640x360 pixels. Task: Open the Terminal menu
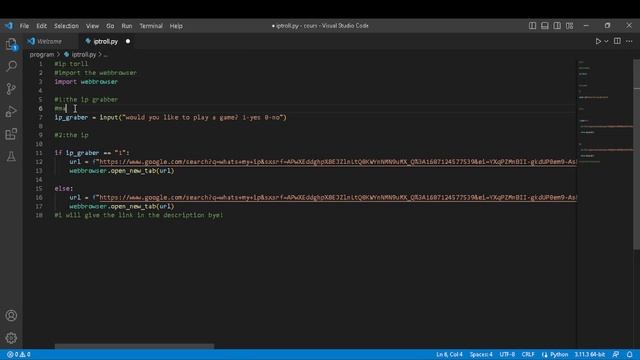(x=151, y=26)
